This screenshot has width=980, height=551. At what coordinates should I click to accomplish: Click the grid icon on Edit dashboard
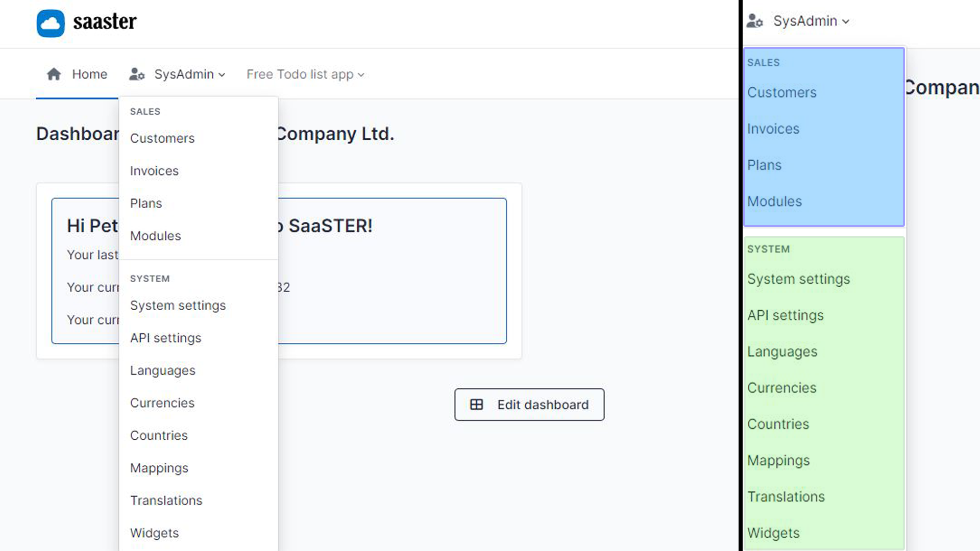click(x=476, y=405)
